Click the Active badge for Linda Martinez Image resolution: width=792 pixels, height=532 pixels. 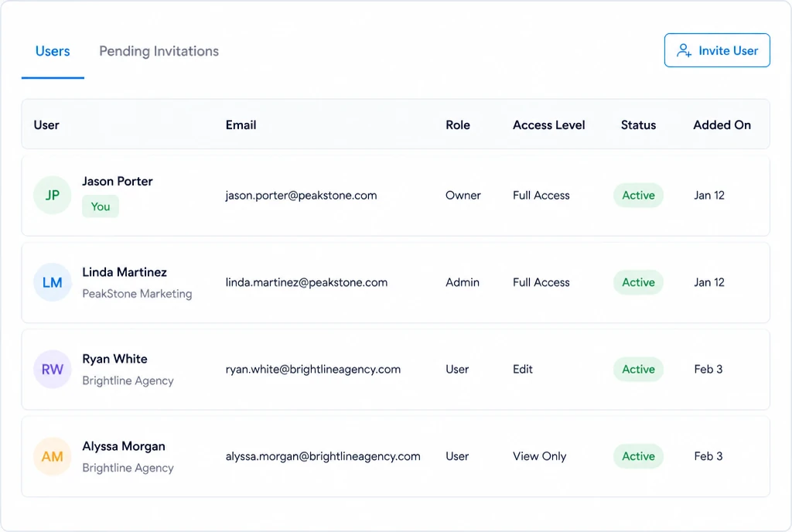click(x=638, y=282)
